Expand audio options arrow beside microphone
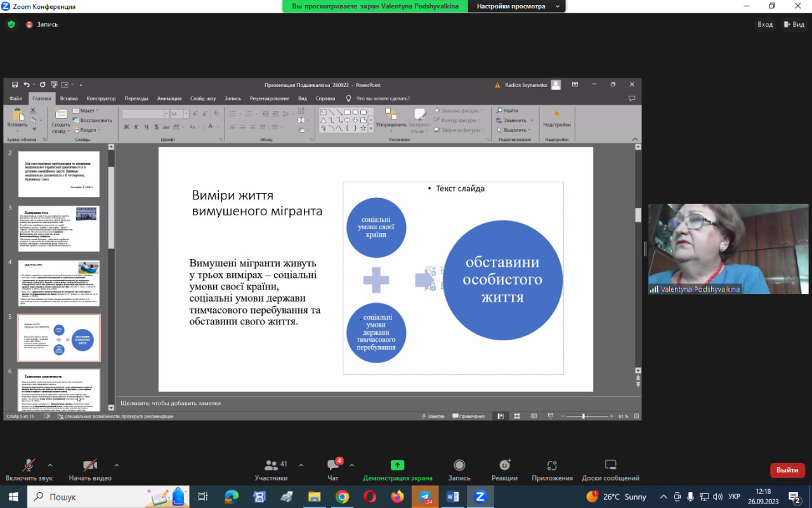Screen dimensions: 812x508 [x=50, y=465]
